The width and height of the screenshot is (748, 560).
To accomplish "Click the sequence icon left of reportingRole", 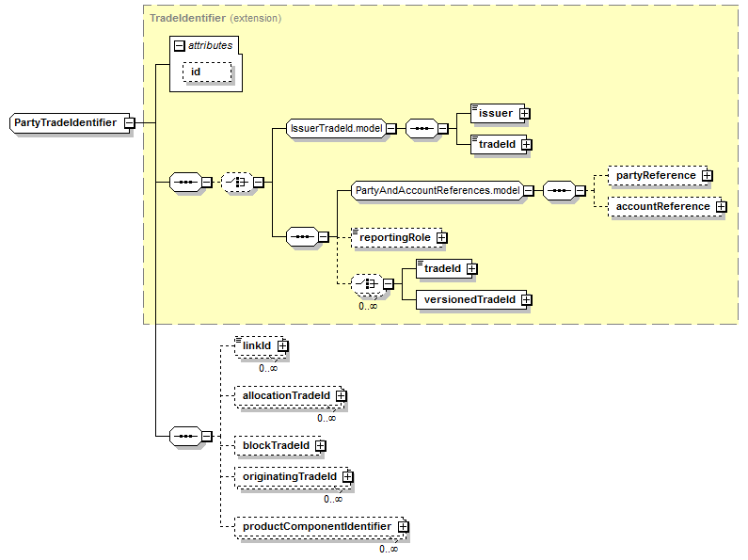I will [x=302, y=236].
